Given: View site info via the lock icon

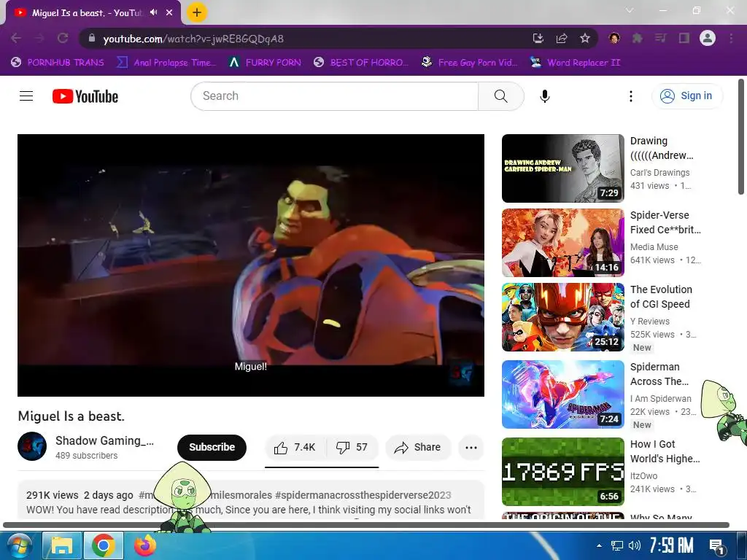Looking at the screenshot, I should (92, 38).
